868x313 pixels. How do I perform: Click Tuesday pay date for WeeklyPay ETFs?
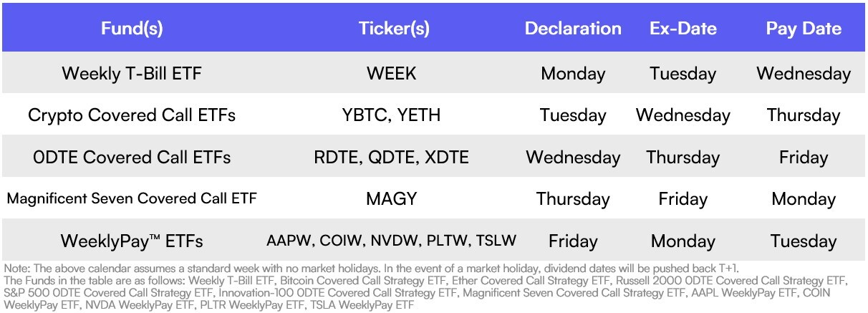(804, 241)
